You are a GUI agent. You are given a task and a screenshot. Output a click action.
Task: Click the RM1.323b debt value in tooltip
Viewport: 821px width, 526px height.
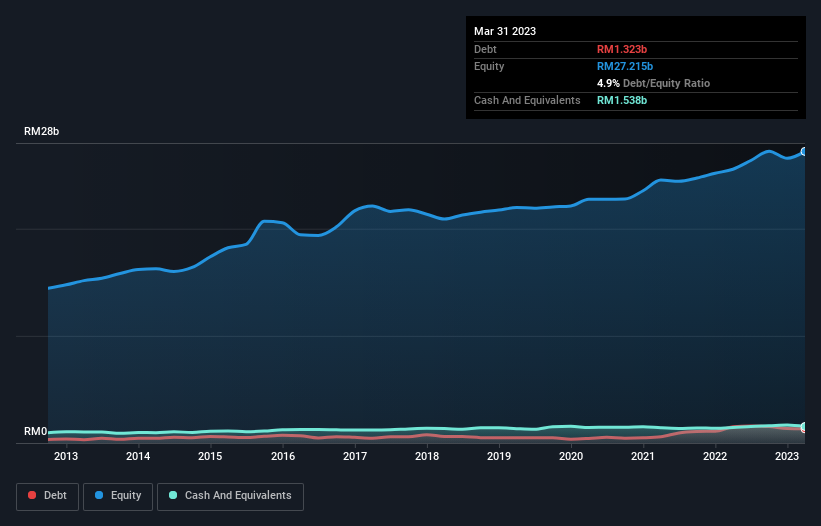click(624, 49)
